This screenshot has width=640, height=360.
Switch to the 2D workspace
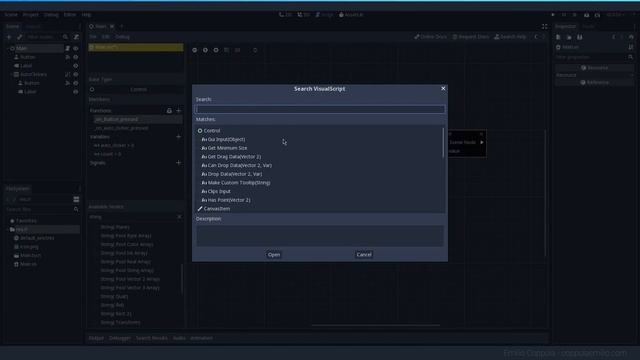pyautogui.click(x=285, y=15)
